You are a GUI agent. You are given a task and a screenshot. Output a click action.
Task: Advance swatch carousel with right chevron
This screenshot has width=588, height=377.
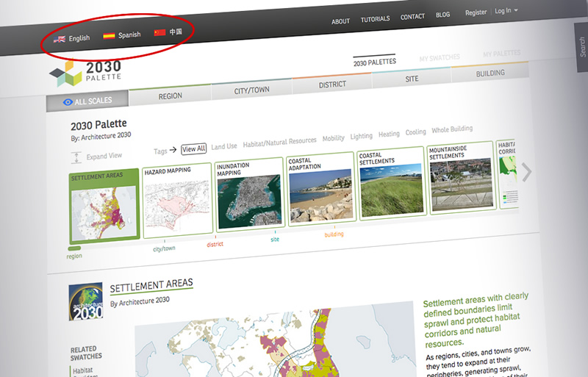click(527, 173)
